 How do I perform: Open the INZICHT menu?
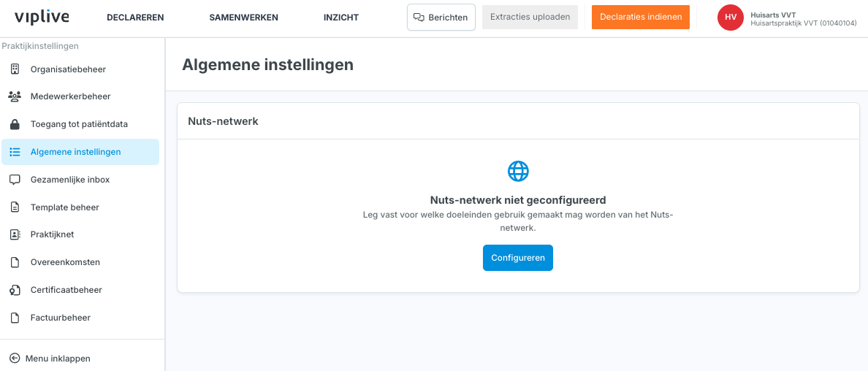coord(341,18)
